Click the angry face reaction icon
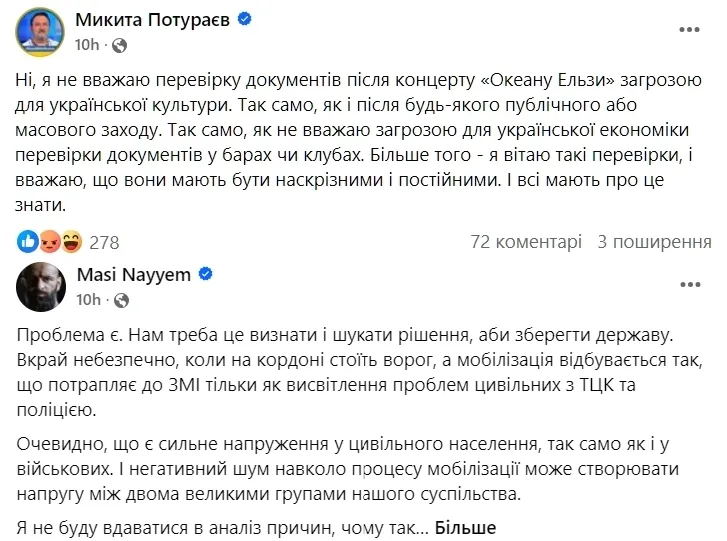 pyautogui.click(x=48, y=241)
